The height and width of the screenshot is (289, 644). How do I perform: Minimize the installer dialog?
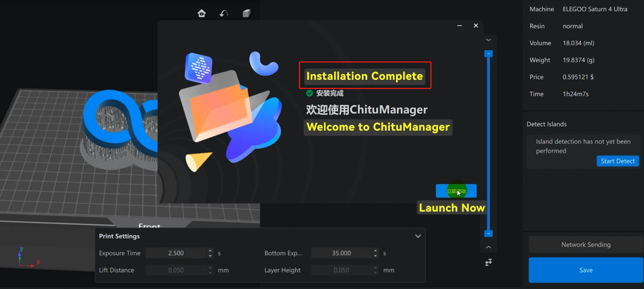[x=459, y=26]
